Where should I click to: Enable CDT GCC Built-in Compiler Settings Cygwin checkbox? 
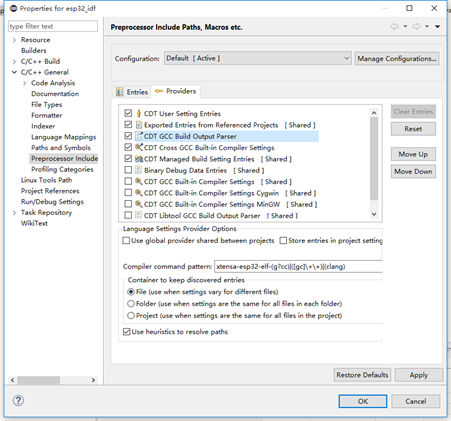pos(128,193)
